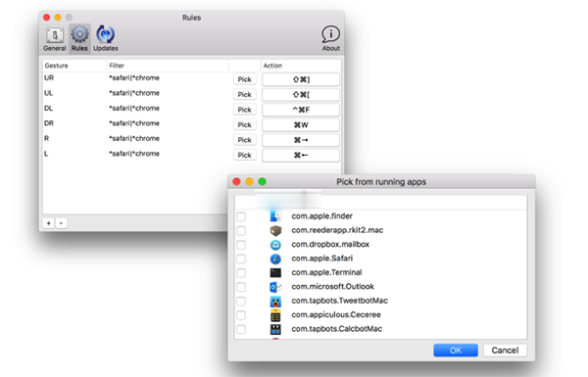Viewport: 588px width, 377px height.
Task: Click the Ceceree app icon
Action: pos(275,315)
